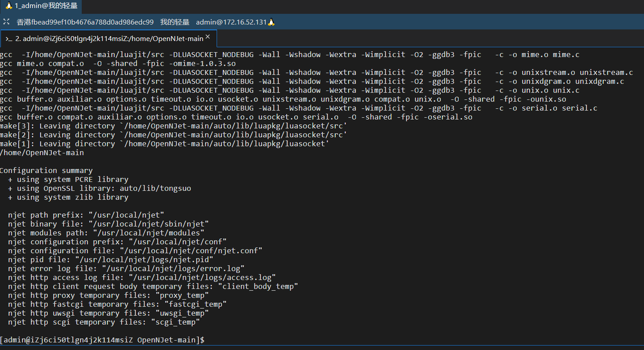Click the uwsgi_temp temporary files line
This screenshot has height=350, width=644.
point(108,313)
